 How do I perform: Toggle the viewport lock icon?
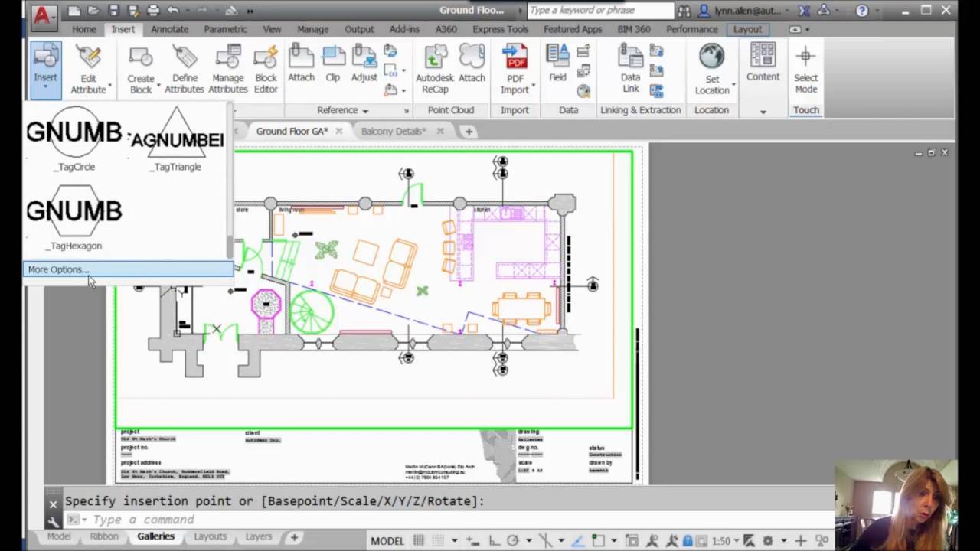point(688,540)
